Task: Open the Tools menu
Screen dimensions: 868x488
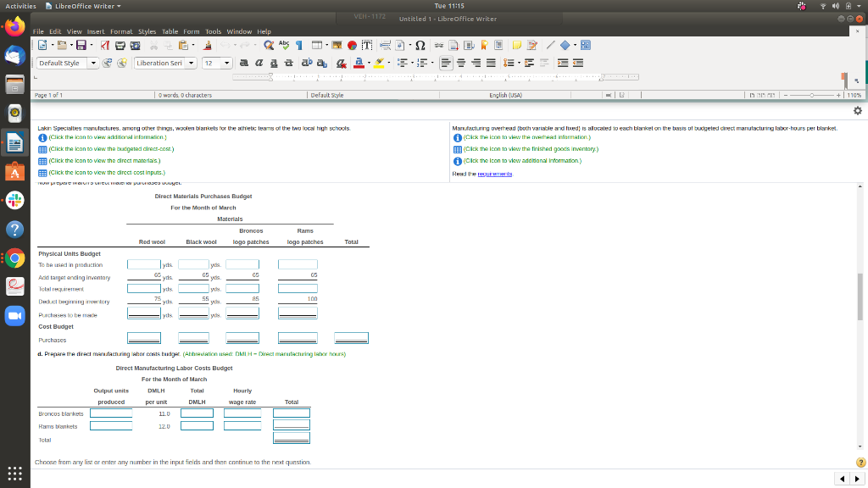Action: click(213, 31)
